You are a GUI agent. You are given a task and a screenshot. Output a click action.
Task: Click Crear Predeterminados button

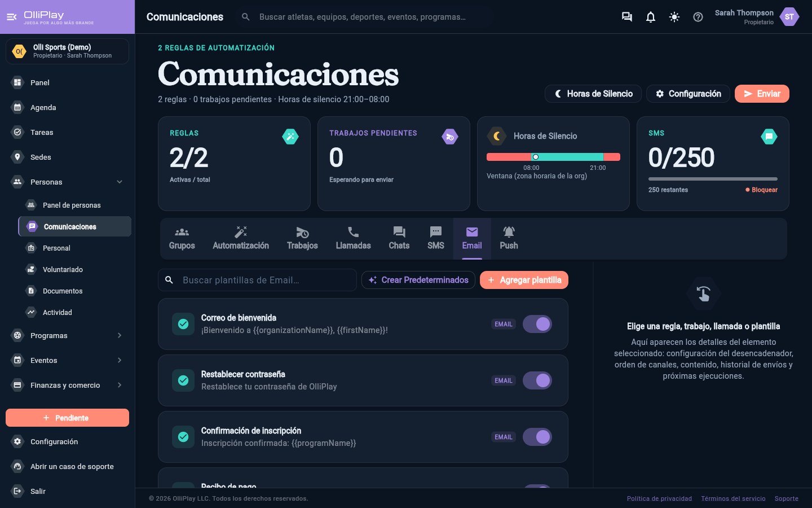(x=418, y=280)
